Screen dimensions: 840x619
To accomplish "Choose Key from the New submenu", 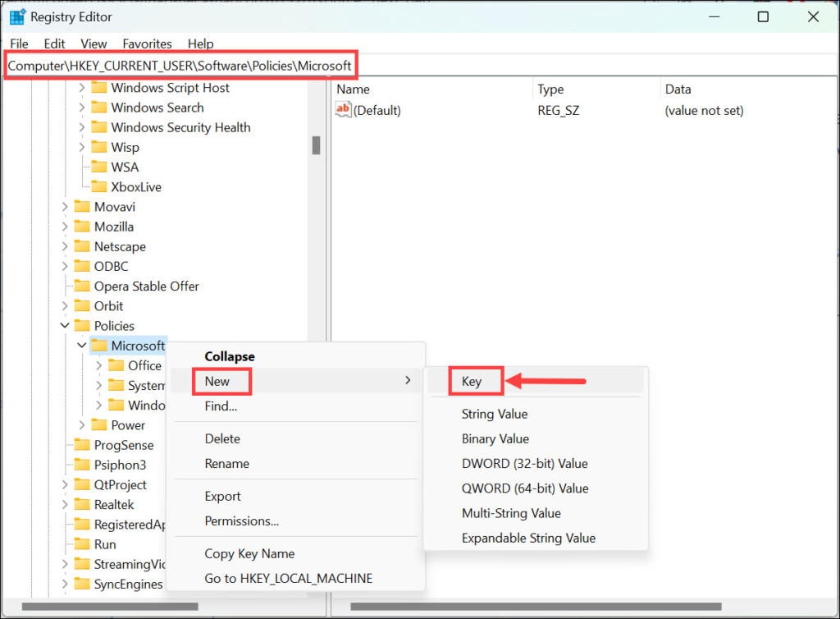I will coord(472,382).
